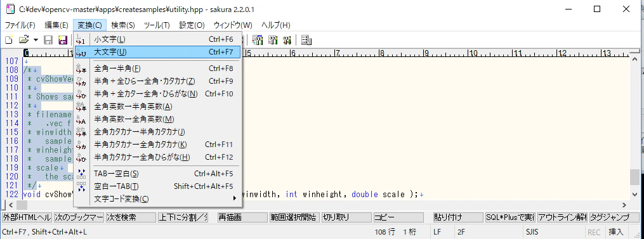Viewport: 644px width, 239px height.
Task: Click the word 'double' in line 122
Action: click(365, 194)
